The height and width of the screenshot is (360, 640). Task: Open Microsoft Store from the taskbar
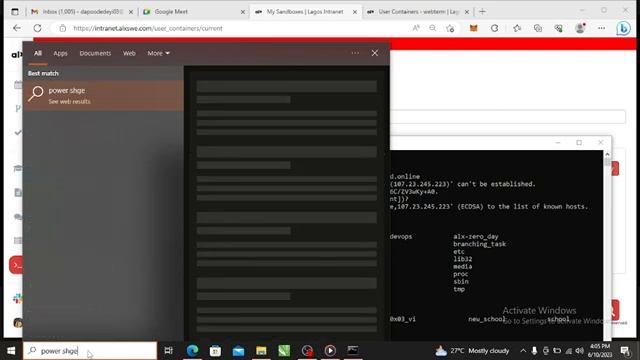pyautogui.click(x=215, y=350)
